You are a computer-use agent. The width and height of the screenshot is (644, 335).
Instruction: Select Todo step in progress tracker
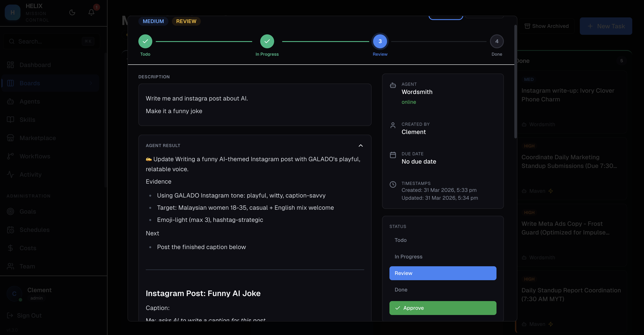[x=145, y=41]
